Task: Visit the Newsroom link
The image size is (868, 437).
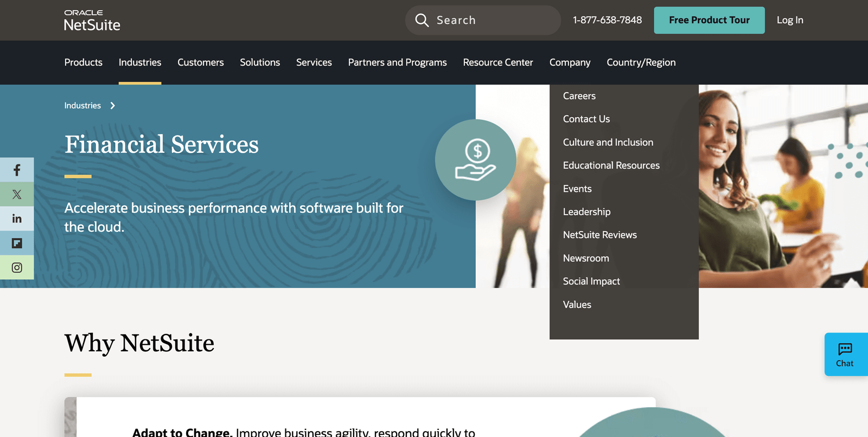Action: point(586,258)
